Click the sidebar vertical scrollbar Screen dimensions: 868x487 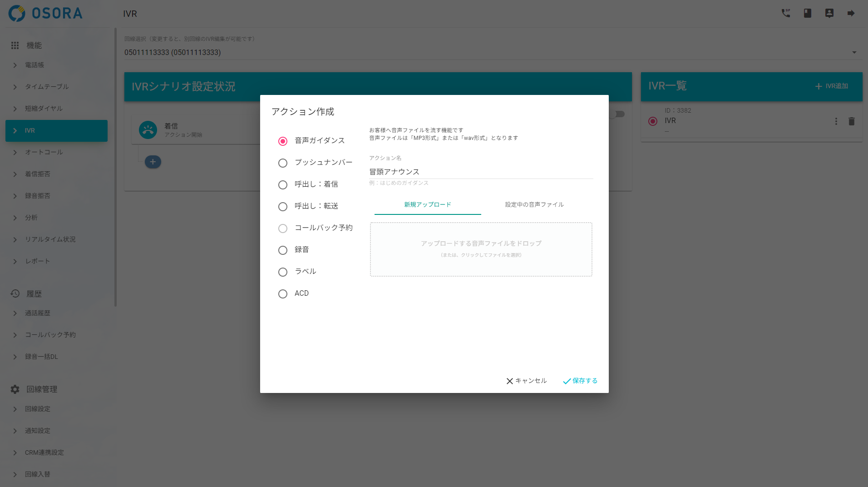[115, 167]
